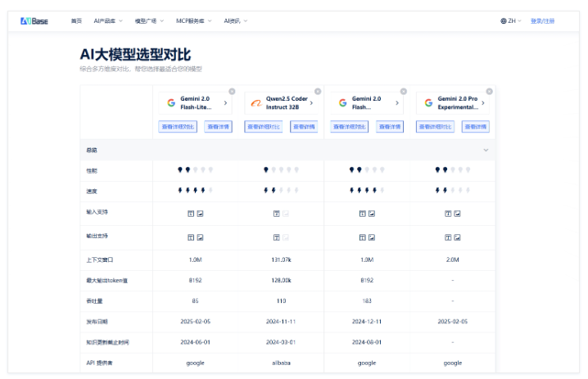Select the alibaba API provider cell
The height and width of the screenshot is (379, 588).
click(x=281, y=363)
